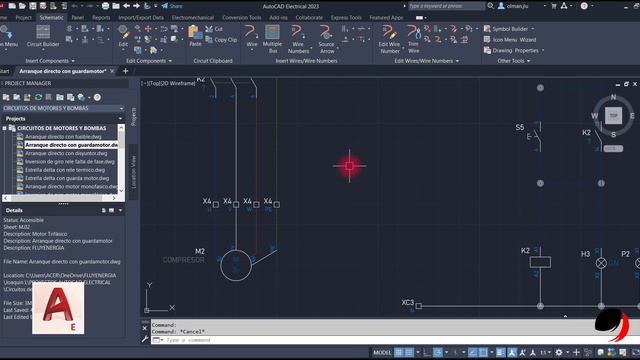Image resolution: width=640 pixels, height=360 pixels.
Task: Open the Details panel options dropdown
Action: pos(120,211)
